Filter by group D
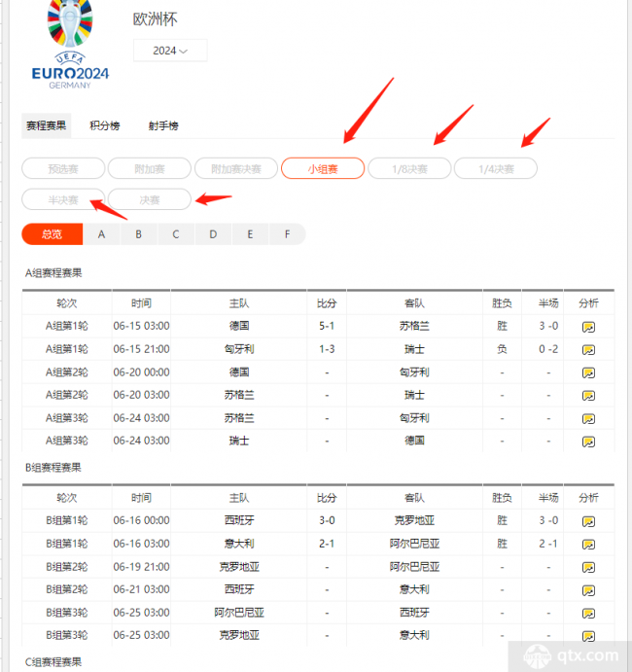 click(x=213, y=234)
